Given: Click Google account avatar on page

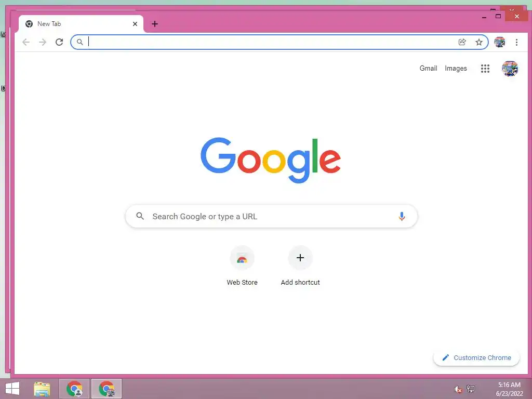Looking at the screenshot, I should [510, 69].
